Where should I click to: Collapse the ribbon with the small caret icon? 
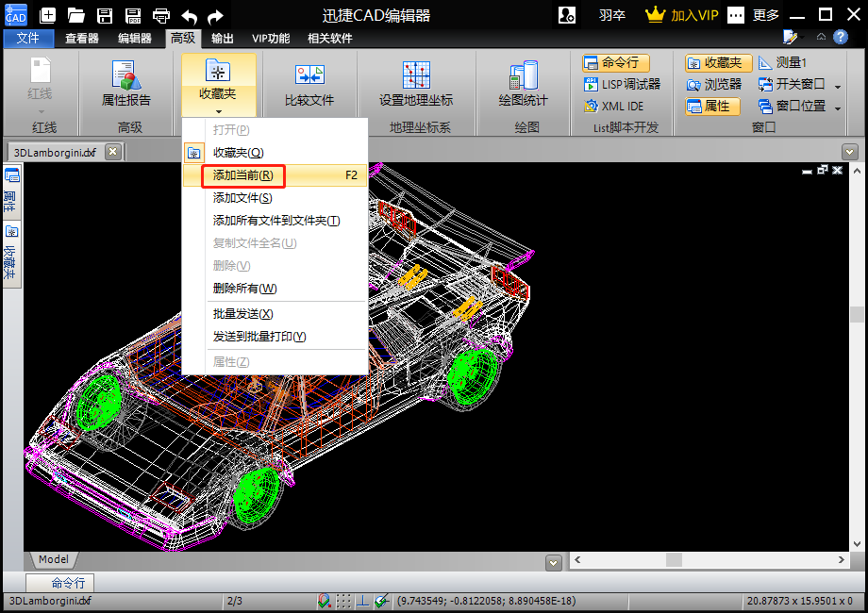pyautogui.click(x=821, y=37)
